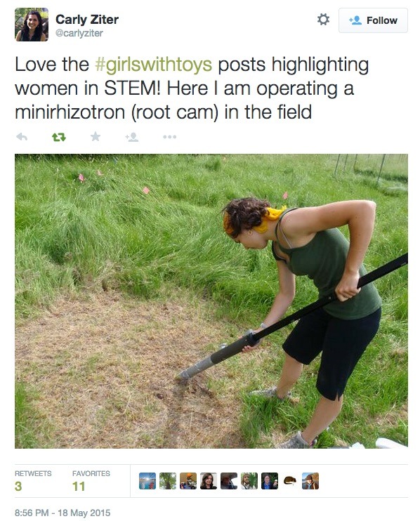
Task: Open the @carlyziter handle link
Action: click(79, 33)
